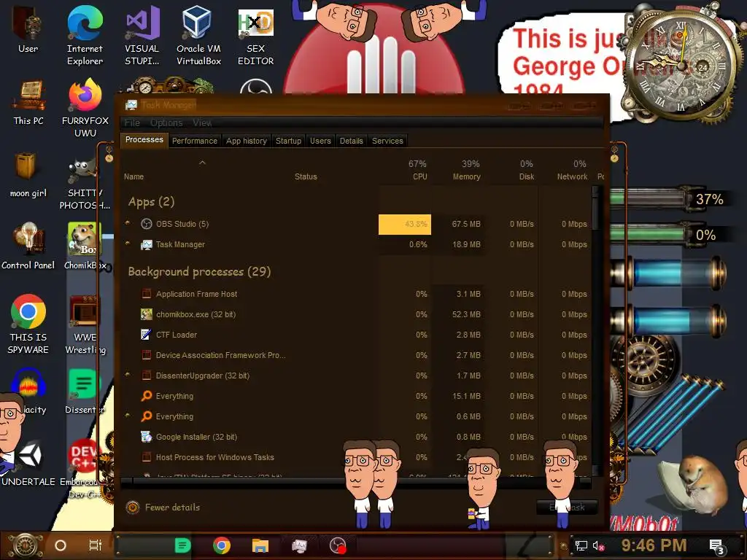This screenshot has height=560, width=747.
Task: Collapse view with Fewer details
Action: pyautogui.click(x=163, y=507)
